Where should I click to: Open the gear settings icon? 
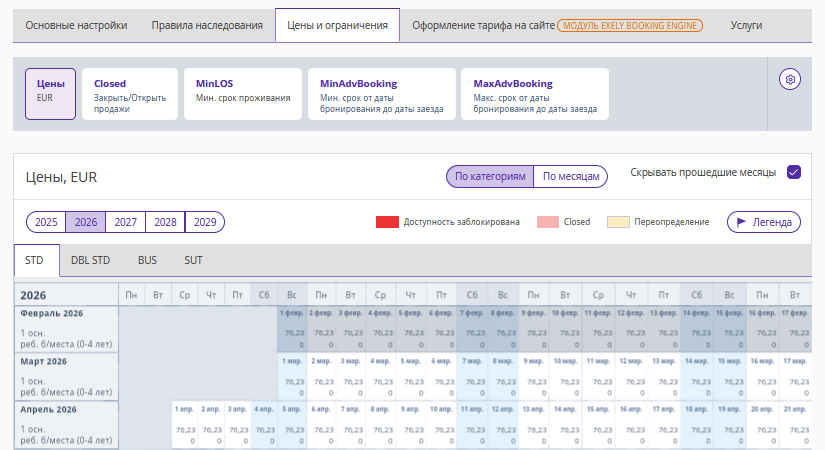pos(790,79)
